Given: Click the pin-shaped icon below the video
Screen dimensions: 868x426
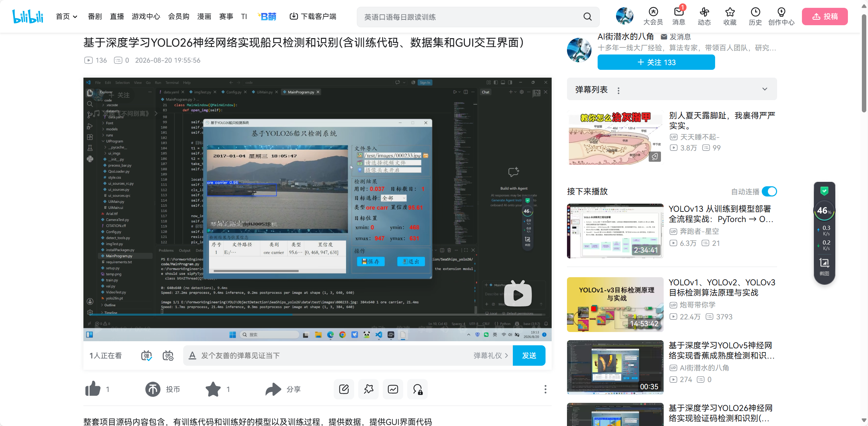Looking at the screenshot, I should tap(368, 389).
